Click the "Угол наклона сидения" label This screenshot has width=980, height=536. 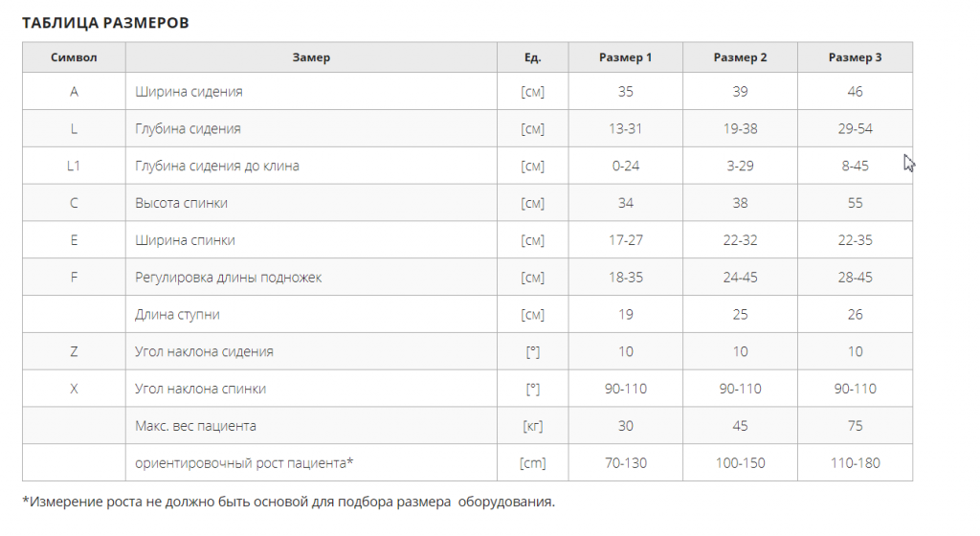[205, 351]
